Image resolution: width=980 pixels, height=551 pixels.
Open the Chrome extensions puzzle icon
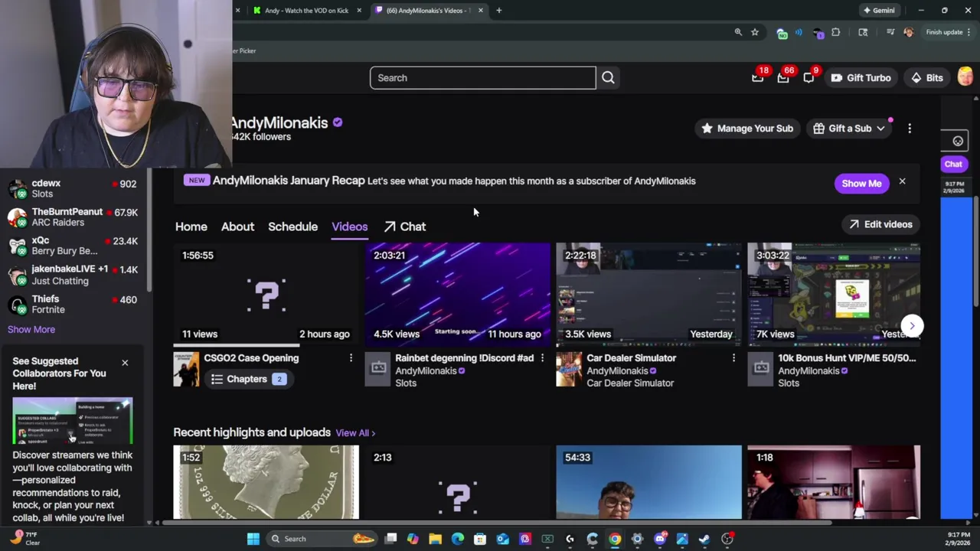point(836,32)
